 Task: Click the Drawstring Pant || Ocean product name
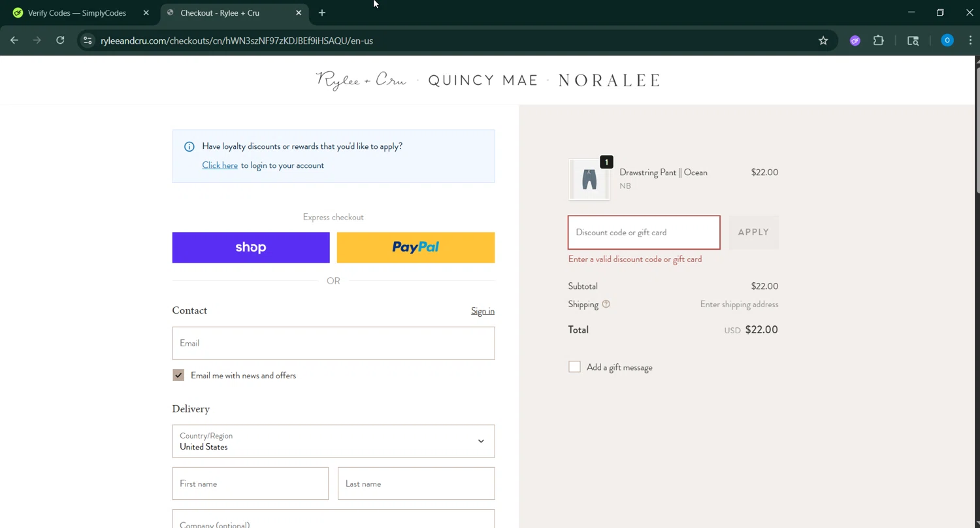pyautogui.click(x=663, y=173)
